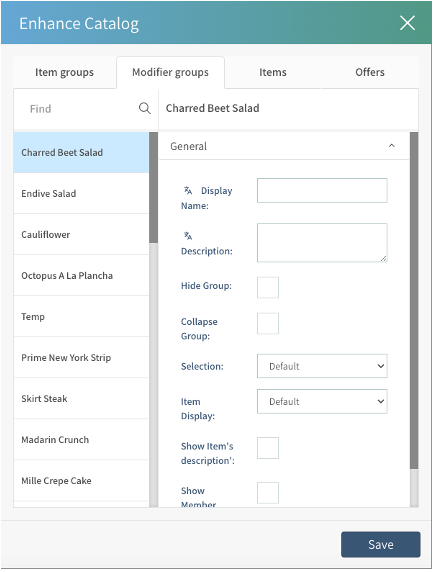The height and width of the screenshot is (572, 434).
Task: Toggle the Hide Group checkbox
Action: pos(268,287)
